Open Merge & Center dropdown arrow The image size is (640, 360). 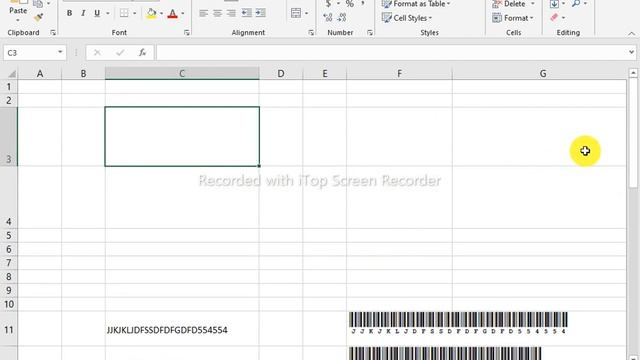[x=307, y=13]
